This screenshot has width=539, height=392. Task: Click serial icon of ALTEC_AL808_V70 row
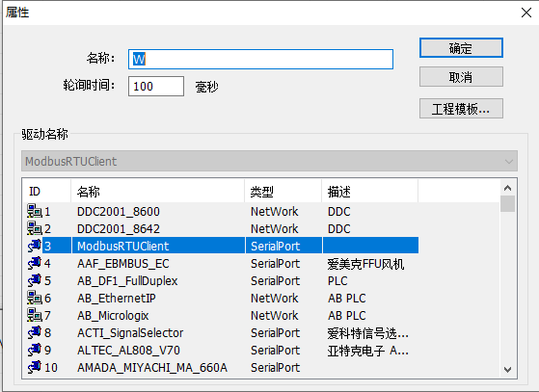[x=35, y=350]
